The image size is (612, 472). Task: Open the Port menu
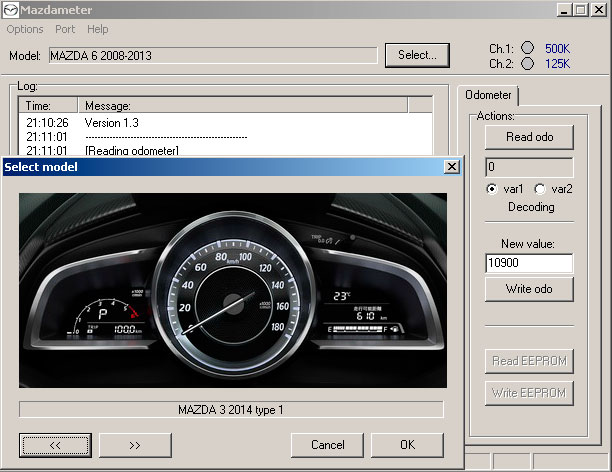click(x=65, y=29)
